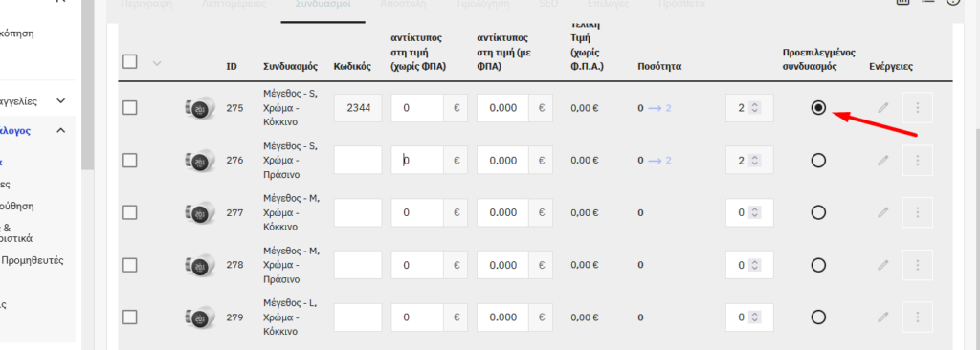Click product thumbnail of combination 276
980x350 pixels.
[x=199, y=161]
